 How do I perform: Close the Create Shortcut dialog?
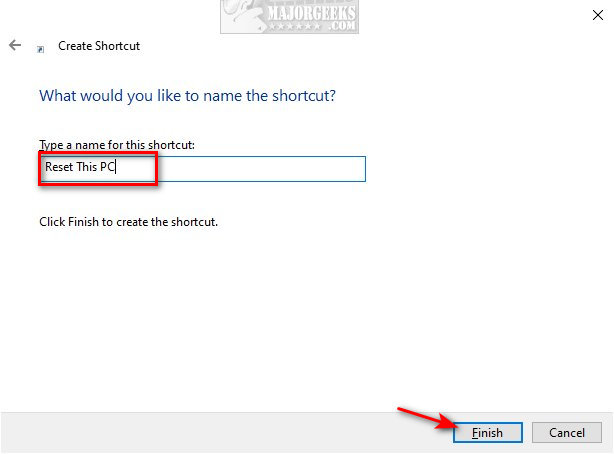[x=598, y=15]
